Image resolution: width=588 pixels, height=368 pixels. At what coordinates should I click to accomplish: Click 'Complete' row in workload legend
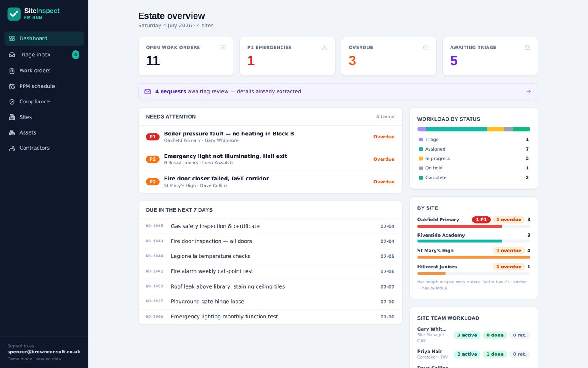pos(474,177)
